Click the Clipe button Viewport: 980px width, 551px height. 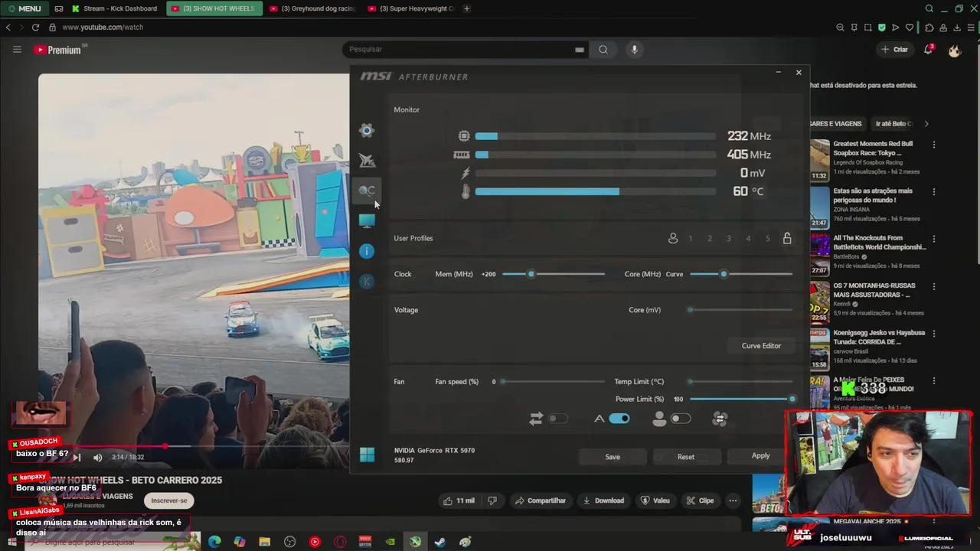click(x=700, y=500)
